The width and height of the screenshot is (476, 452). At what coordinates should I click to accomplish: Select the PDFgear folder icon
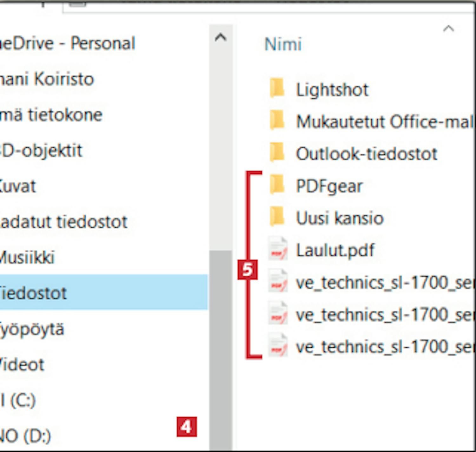[277, 185]
